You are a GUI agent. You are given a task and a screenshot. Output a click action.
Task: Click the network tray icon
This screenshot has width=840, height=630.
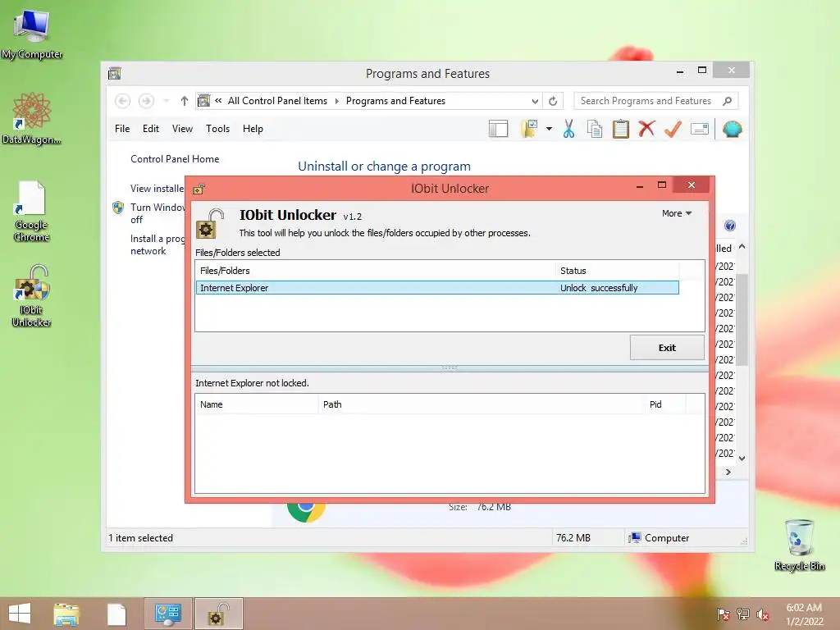click(x=743, y=614)
